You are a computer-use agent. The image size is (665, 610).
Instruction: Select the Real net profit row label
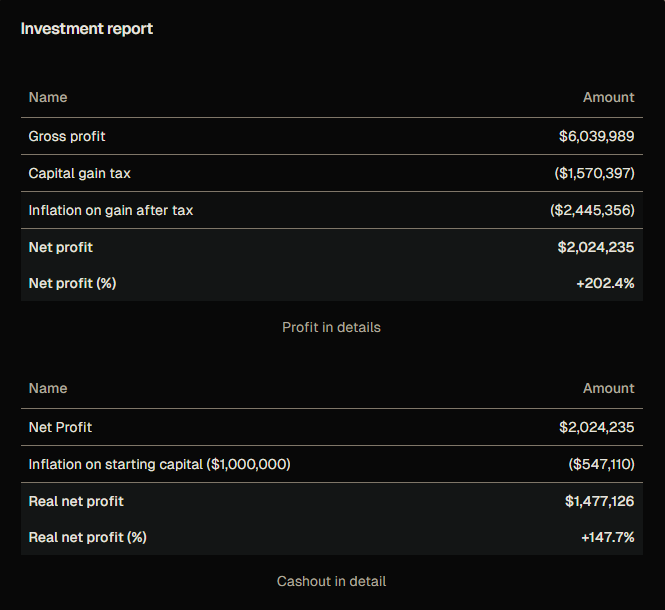(76, 501)
